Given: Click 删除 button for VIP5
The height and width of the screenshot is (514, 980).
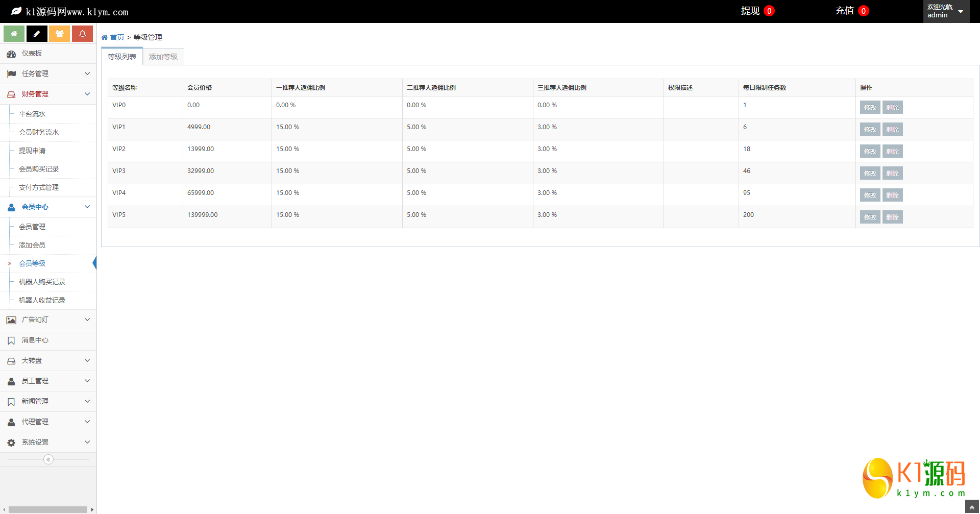Looking at the screenshot, I should click(x=893, y=217).
